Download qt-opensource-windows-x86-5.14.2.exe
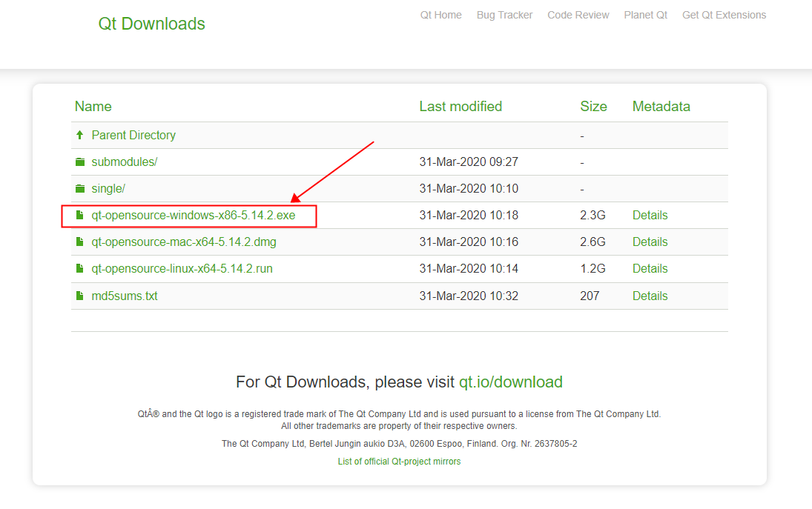The width and height of the screenshot is (812, 509). coord(193,215)
